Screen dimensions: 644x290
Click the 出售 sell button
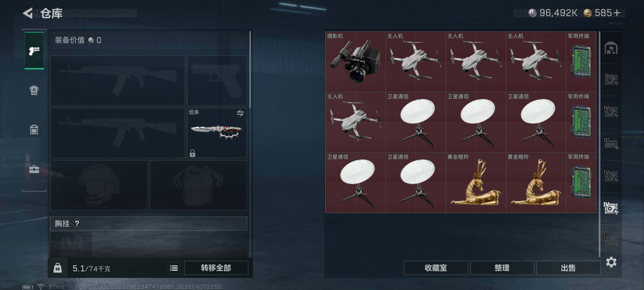click(x=568, y=268)
